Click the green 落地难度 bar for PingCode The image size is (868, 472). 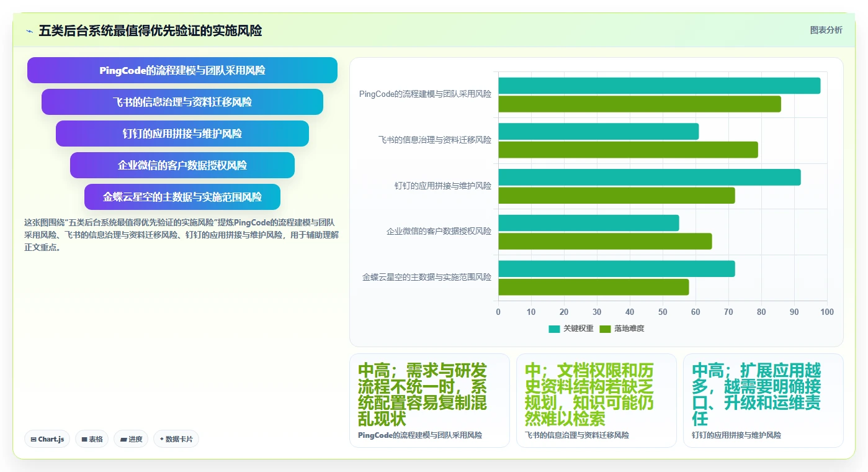coord(640,104)
